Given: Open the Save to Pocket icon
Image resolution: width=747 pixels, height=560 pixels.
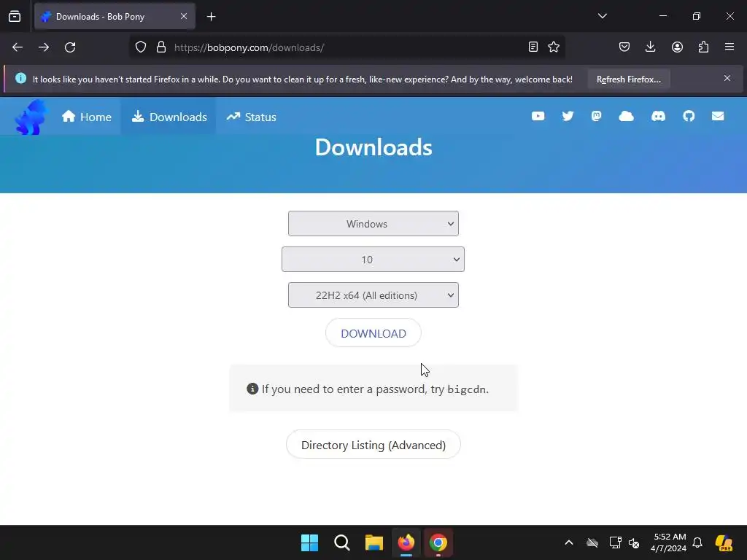Looking at the screenshot, I should tap(624, 47).
